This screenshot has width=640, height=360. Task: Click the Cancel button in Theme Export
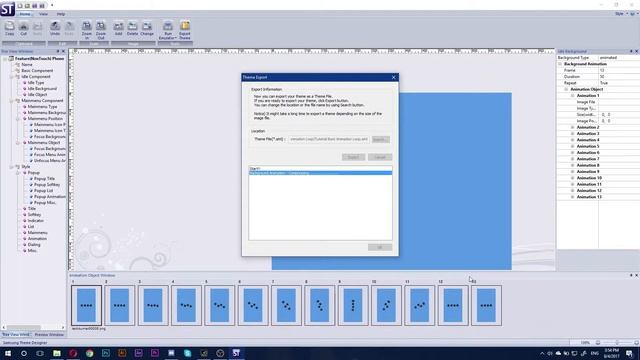(380, 157)
